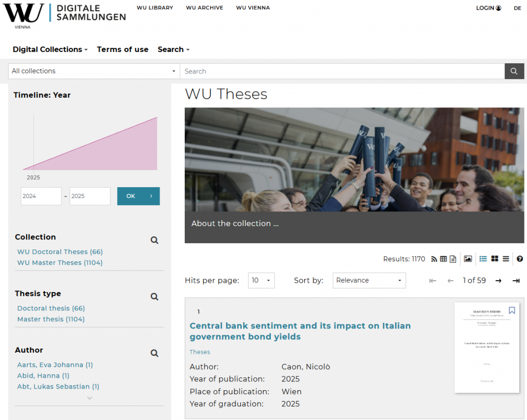Jump to the last results page
527x420 pixels.
coord(516,281)
